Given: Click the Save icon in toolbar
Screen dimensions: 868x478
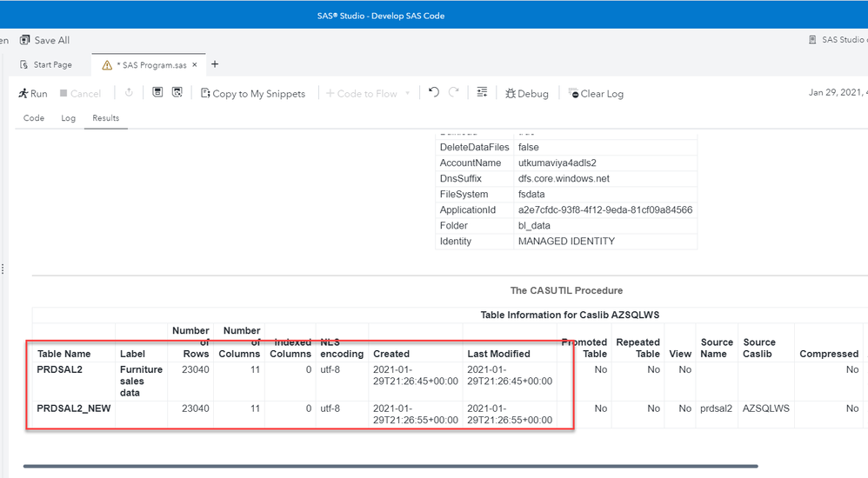Looking at the screenshot, I should click(157, 92).
